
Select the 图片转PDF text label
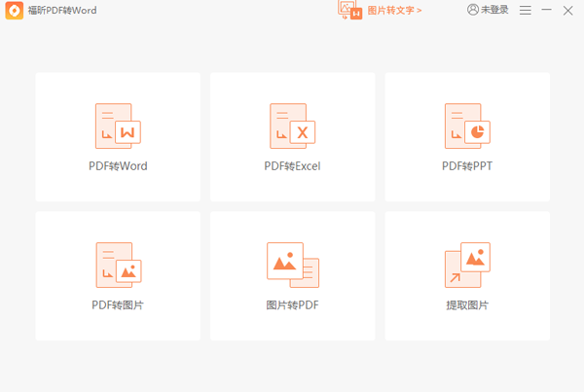click(x=292, y=305)
